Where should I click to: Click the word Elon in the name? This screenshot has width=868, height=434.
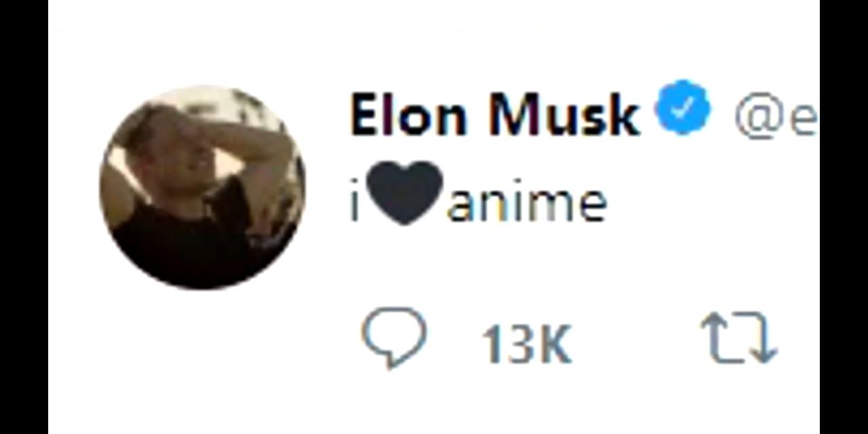click(409, 115)
